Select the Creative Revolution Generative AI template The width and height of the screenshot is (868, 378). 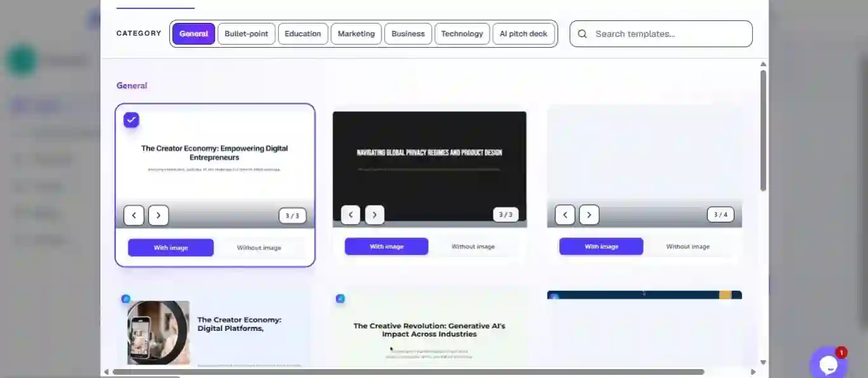click(x=429, y=329)
